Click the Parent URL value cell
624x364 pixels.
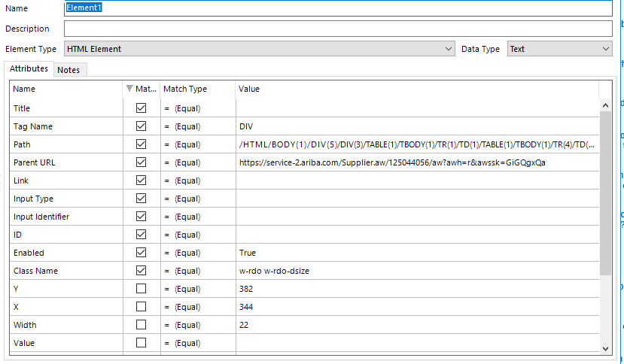click(x=416, y=162)
